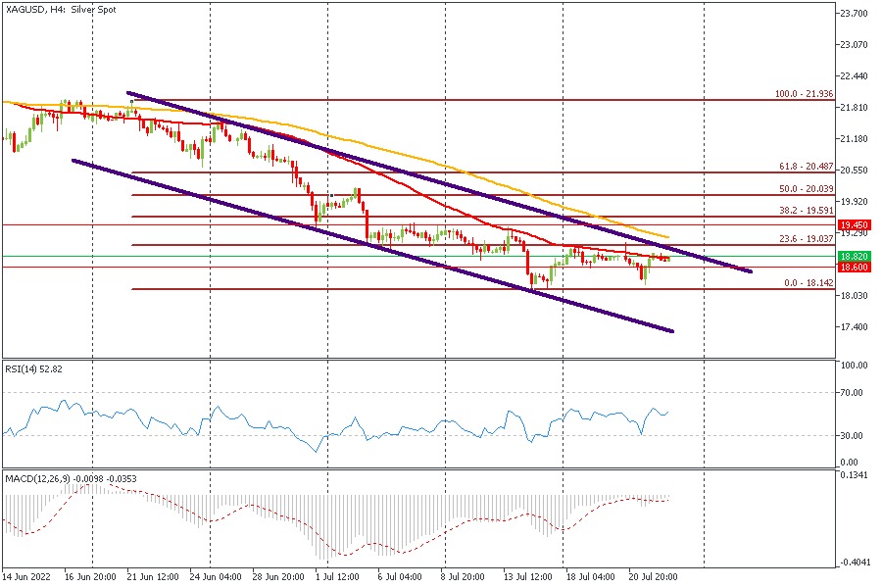Click the 61.8 - 20.487 Fibonacci level label
The width and height of the screenshot is (882, 588).
pyautogui.click(x=805, y=166)
